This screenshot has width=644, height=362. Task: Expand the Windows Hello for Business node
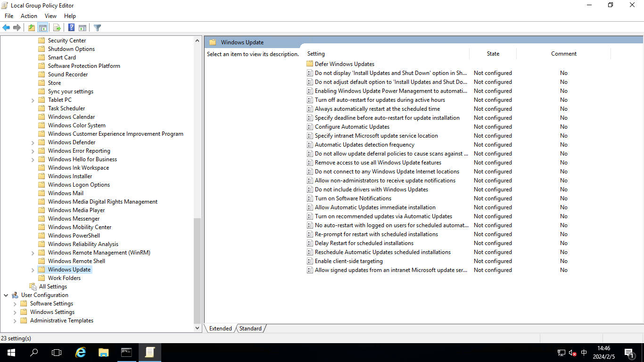(33, 159)
